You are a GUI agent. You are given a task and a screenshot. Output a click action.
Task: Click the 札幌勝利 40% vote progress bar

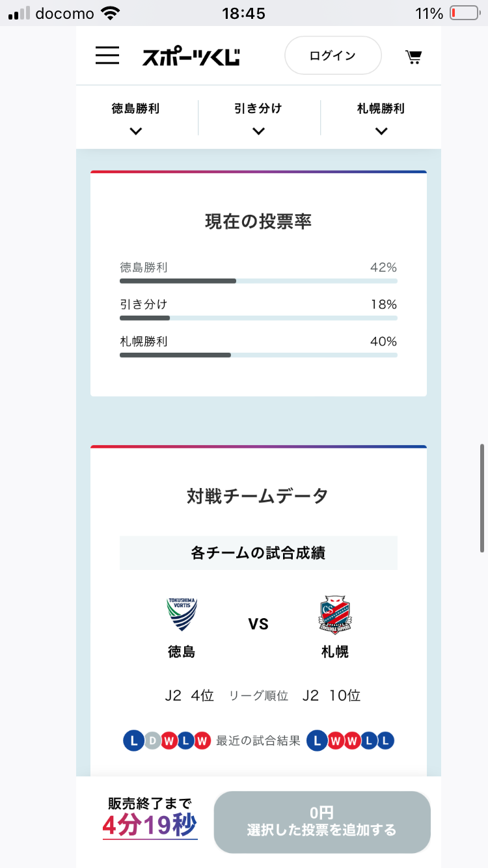coord(258,355)
